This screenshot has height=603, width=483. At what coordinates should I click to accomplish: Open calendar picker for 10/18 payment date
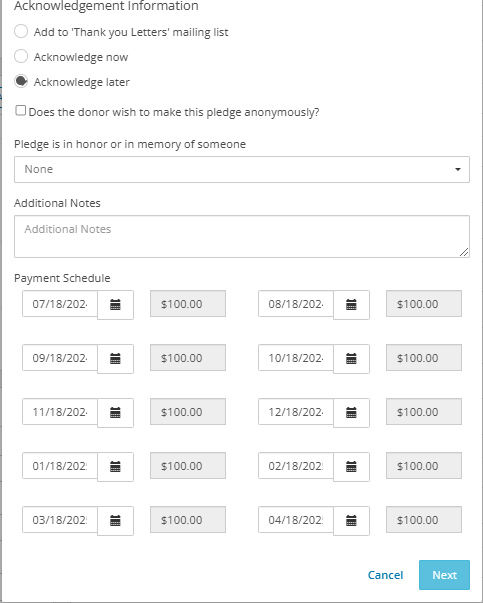coord(351,359)
